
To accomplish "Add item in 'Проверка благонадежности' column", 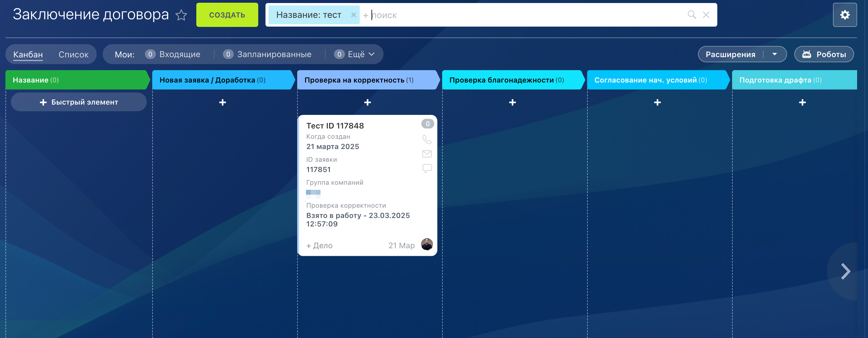I will coord(512,102).
